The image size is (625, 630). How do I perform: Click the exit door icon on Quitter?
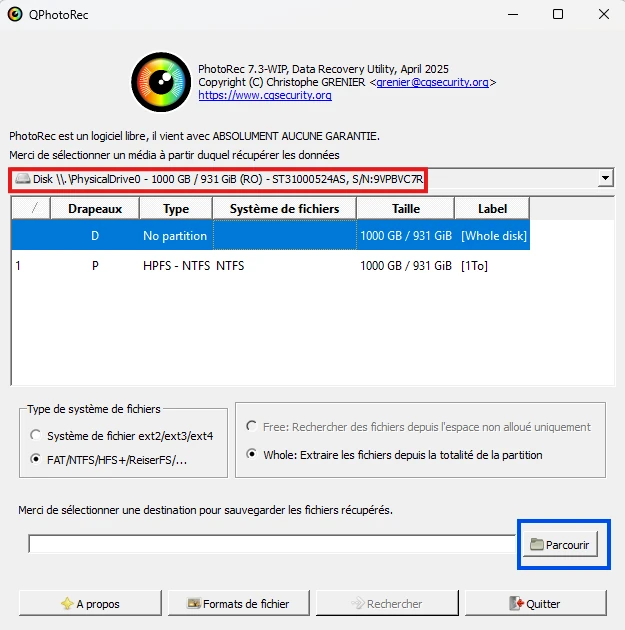coord(517,603)
